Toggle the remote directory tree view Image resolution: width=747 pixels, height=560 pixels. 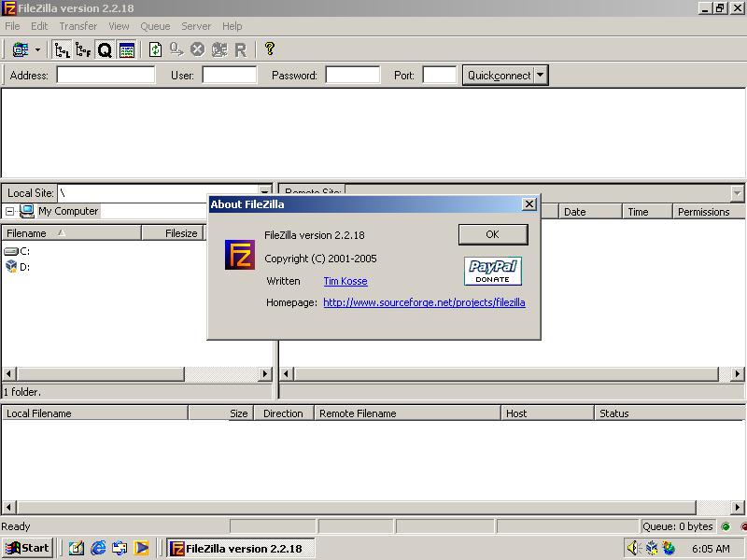point(83,49)
